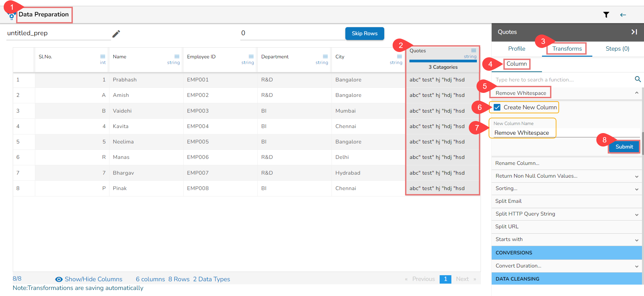
Task: Uncheck the Create New Column checkbox
Action: pos(497,107)
